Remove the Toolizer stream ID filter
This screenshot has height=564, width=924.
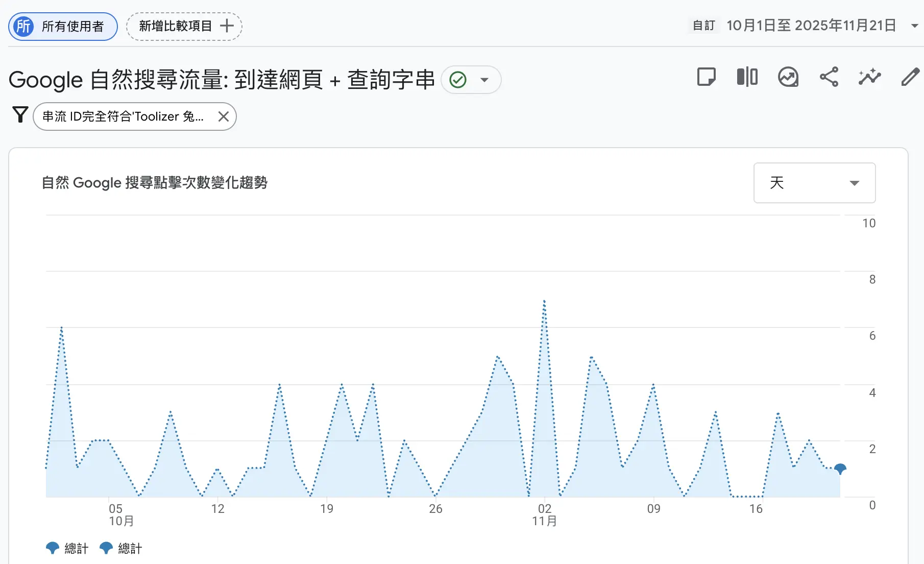point(223,116)
